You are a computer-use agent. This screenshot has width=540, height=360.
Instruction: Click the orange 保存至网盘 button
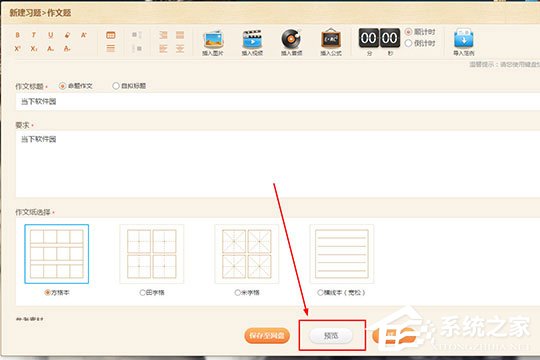(267, 336)
